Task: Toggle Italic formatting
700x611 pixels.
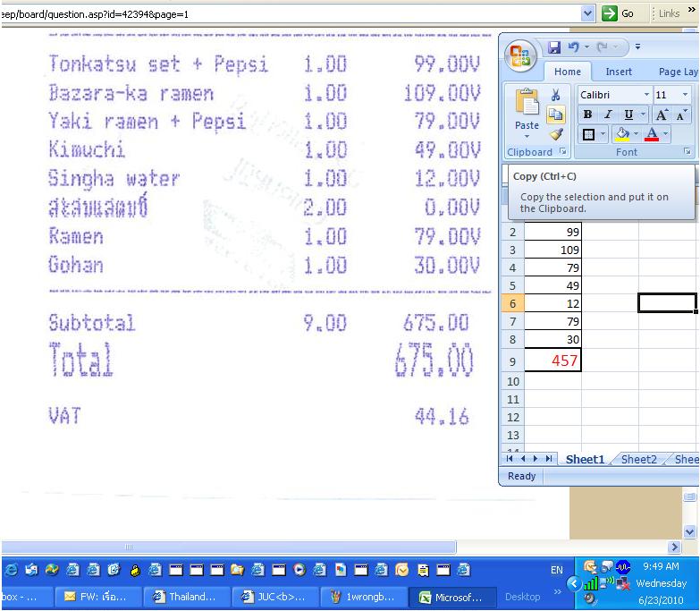Action: click(x=607, y=115)
